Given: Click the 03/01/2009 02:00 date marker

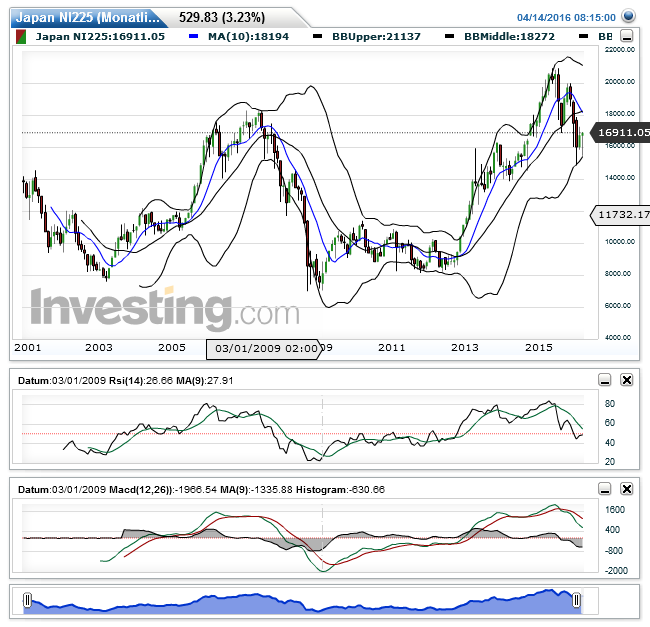Looking at the screenshot, I should [264, 349].
